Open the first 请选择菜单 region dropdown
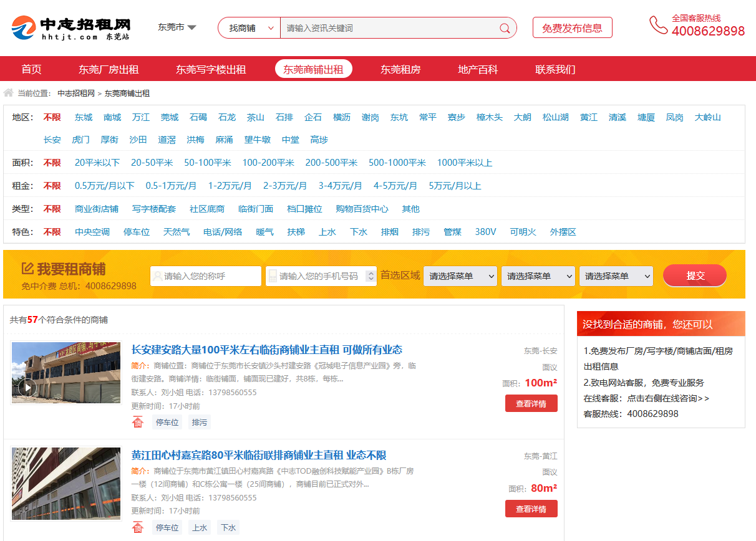This screenshot has width=756, height=541. point(460,276)
